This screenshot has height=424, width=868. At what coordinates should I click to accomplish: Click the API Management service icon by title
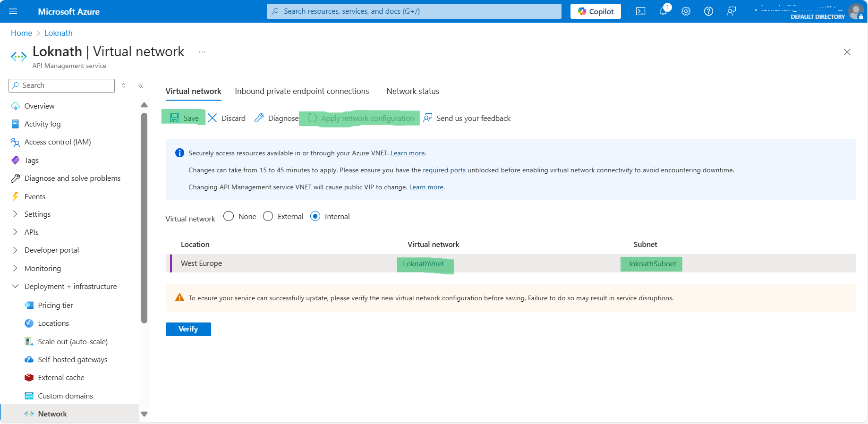point(19,57)
